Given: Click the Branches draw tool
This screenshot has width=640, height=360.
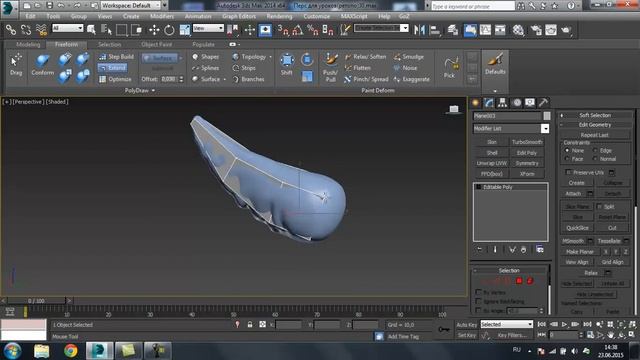Looking at the screenshot, I should pyautogui.click(x=248, y=79).
